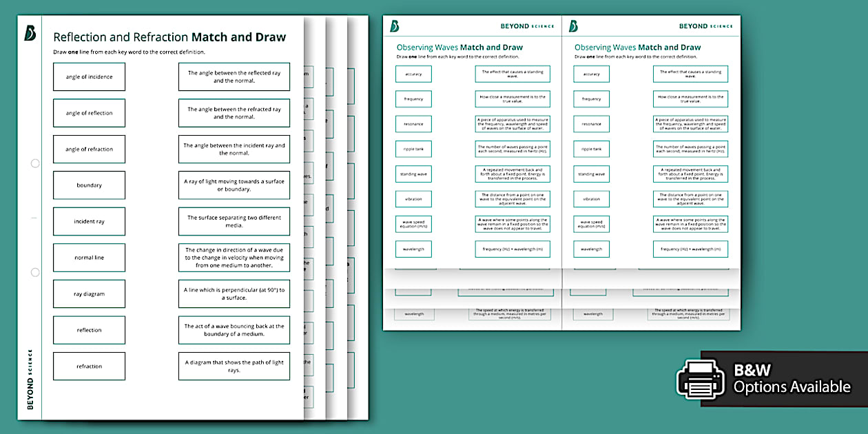Click the definition box about light bouncing back
The height and width of the screenshot is (434, 868).
[234, 329]
